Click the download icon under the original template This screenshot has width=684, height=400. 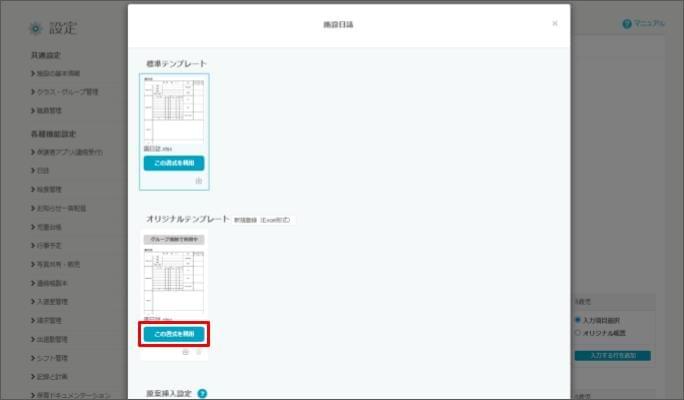pyautogui.click(x=186, y=352)
